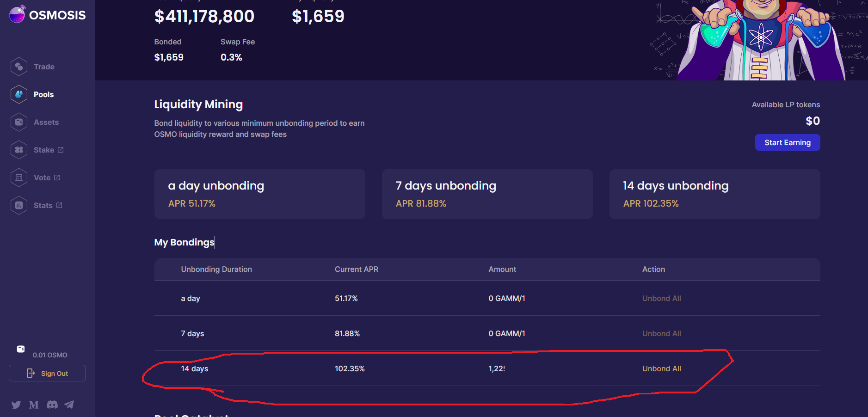Click the Bonded $1,659 value
Image resolution: width=868 pixels, height=417 pixels.
169,57
